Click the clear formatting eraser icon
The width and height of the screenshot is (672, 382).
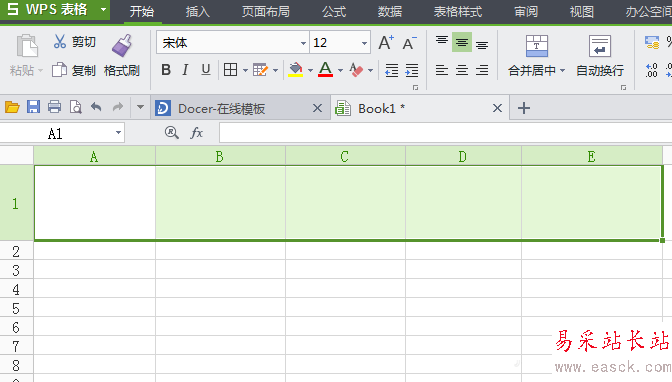(x=356, y=69)
